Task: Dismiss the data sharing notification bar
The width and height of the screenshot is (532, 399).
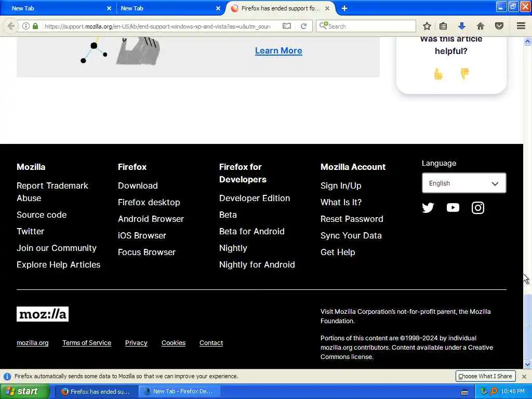Action: 524,377
